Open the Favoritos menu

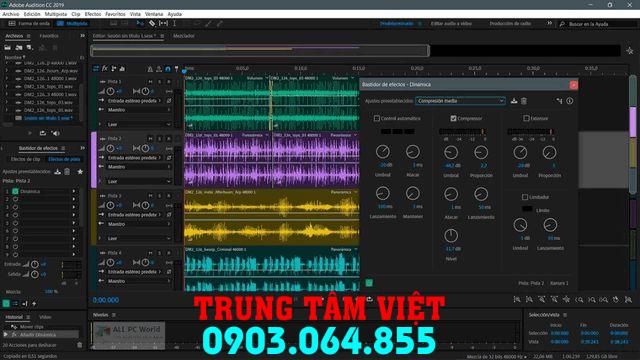point(115,14)
